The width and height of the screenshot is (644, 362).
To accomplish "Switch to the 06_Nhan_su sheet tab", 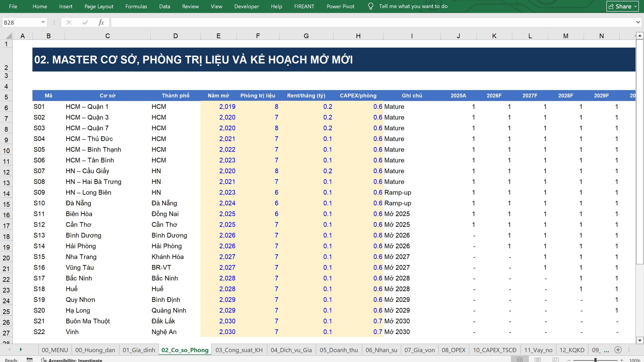I will [x=381, y=350].
